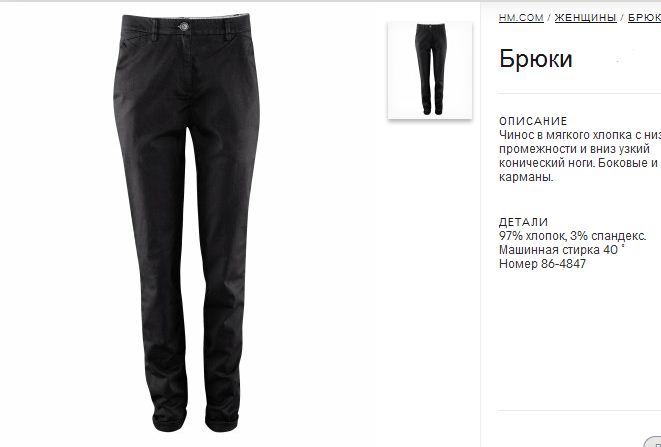Open the partially visible БРЮК breadcrumb link
661x447 pixels.
pyautogui.click(x=645, y=18)
